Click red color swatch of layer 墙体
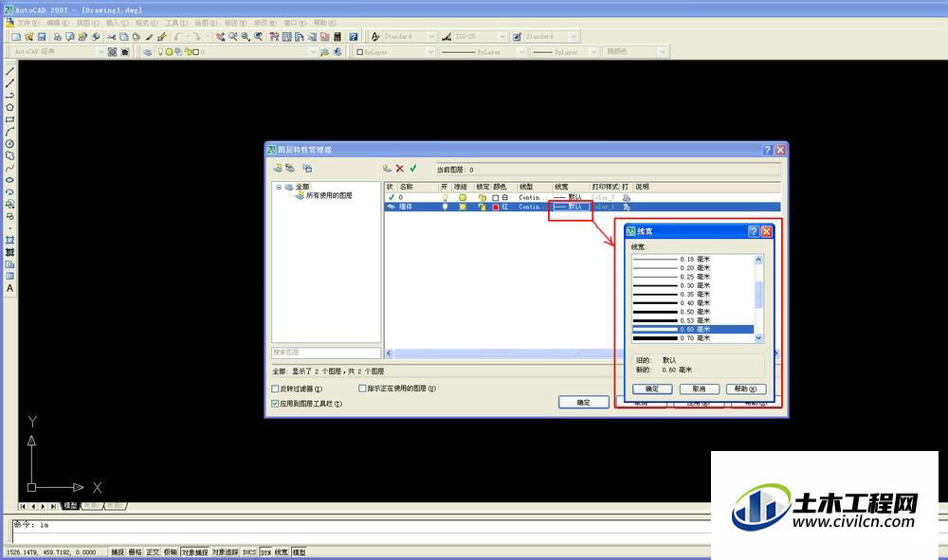This screenshot has height=560, width=948. pyautogui.click(x=496, y=207)
